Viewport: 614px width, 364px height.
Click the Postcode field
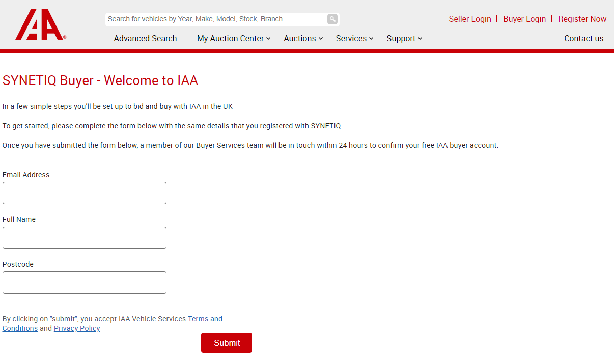coord(84,282)
